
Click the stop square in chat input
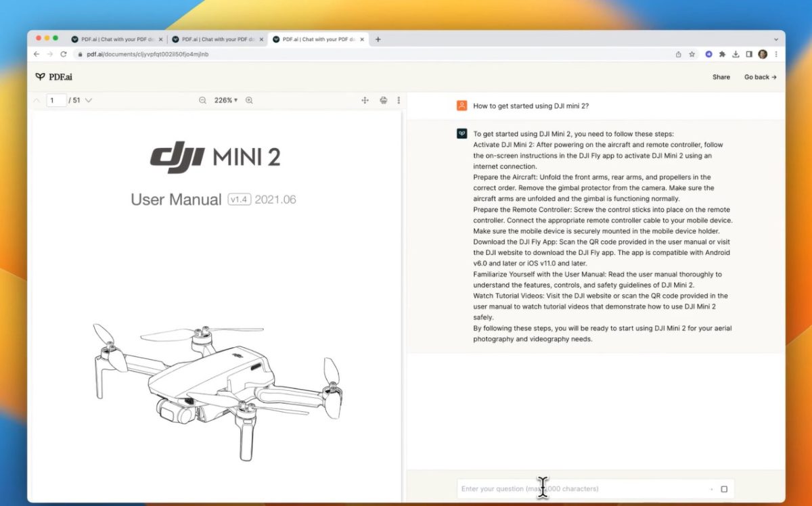[x=724, y=489]
